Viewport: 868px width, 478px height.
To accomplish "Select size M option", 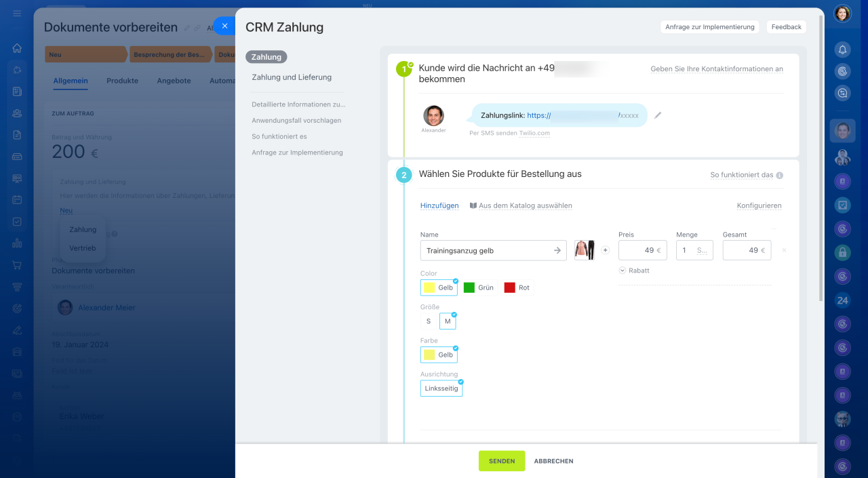I will pos(448,321).
